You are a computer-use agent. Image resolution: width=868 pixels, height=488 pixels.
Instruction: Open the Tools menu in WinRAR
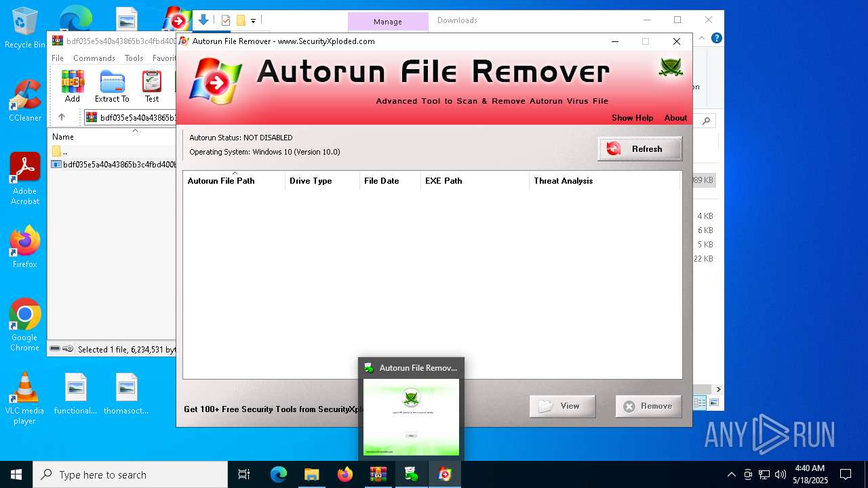[x=134, y=58]
